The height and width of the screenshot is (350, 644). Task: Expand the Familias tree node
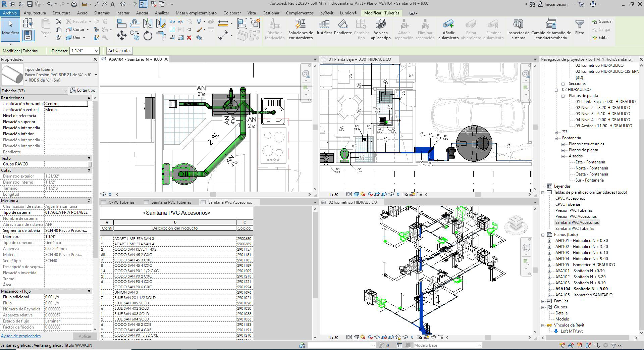[543, 301]
